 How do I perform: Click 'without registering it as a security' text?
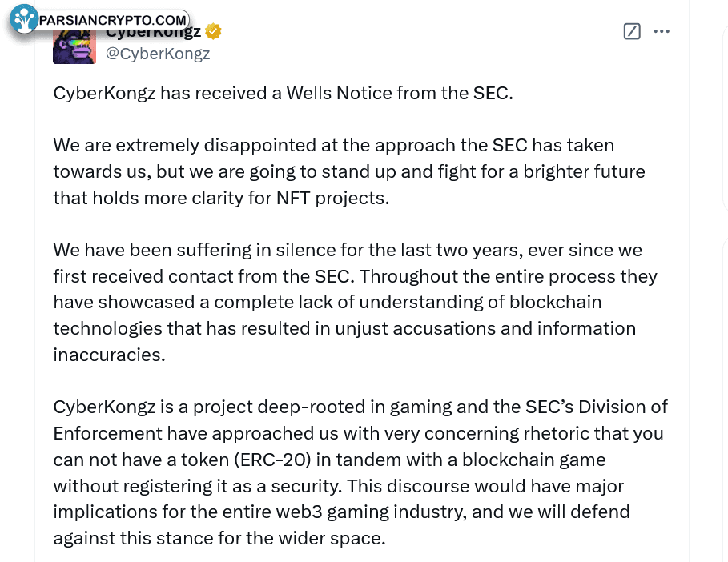click(197, 487)
